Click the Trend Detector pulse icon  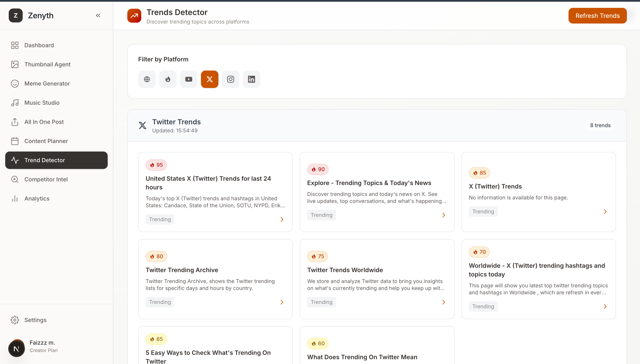click(x=15, y=160)
